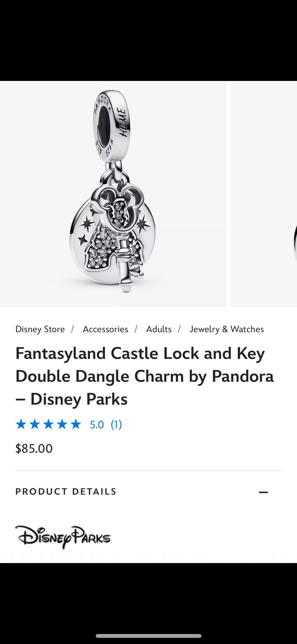Open the Adults breadcrumb category
The width and height of the screenshot is (297, 644).
tap(159, 329)
